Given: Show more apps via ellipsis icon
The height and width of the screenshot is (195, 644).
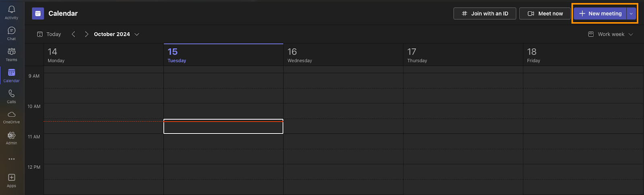Looking at the screenshot, I should 11,159.
